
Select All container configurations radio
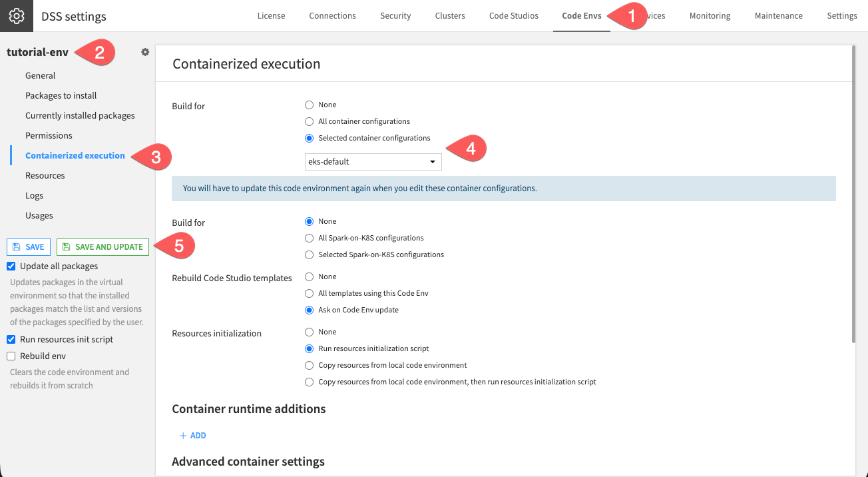pos(309,121)
